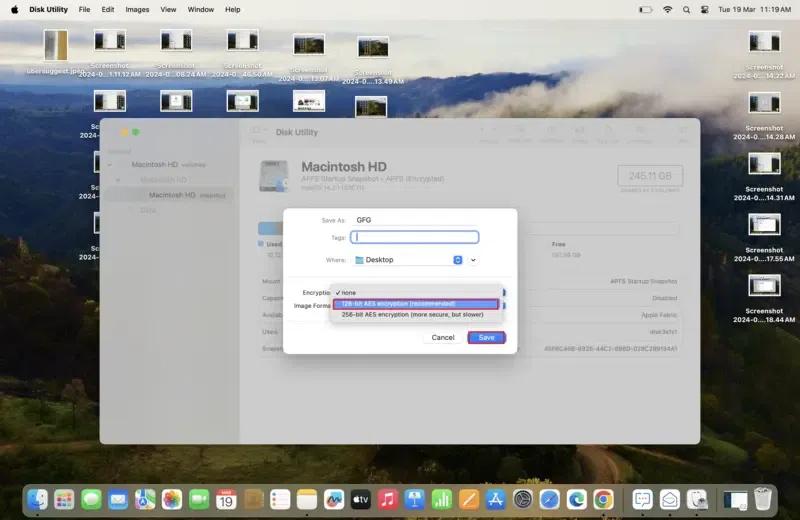Screen dimensions: 800x520
Task: Open the Mail app in dock
Action: click(x=118, y=500)
